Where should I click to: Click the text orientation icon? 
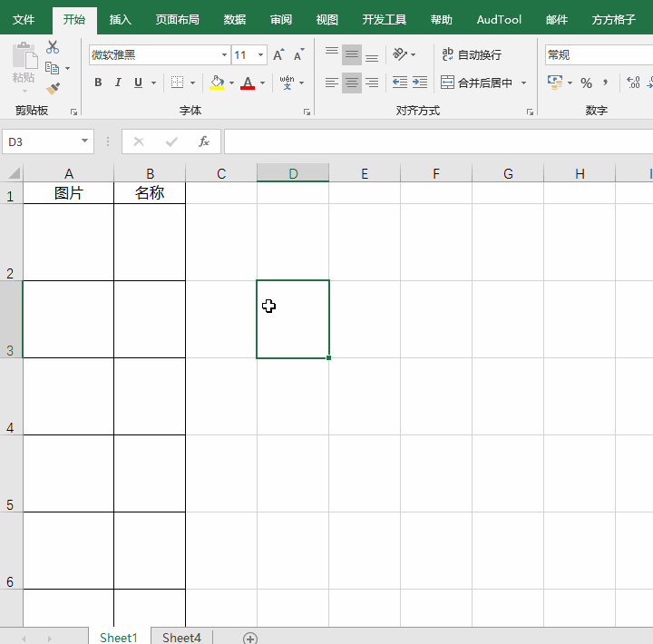click(x=400, y=54)
